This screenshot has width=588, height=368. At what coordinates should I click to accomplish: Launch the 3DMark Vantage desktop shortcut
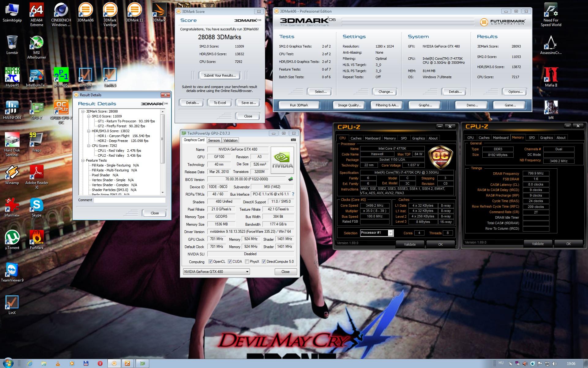click(110, 14)
